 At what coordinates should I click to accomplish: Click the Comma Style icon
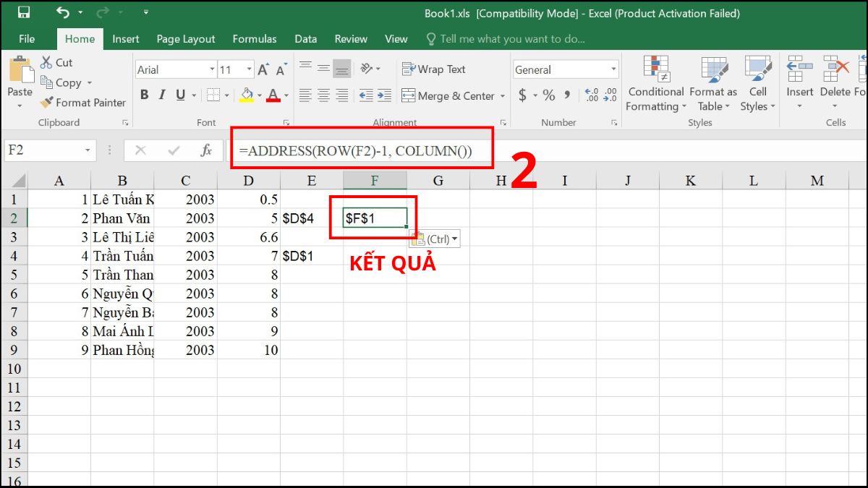click(x=569, y=95)
